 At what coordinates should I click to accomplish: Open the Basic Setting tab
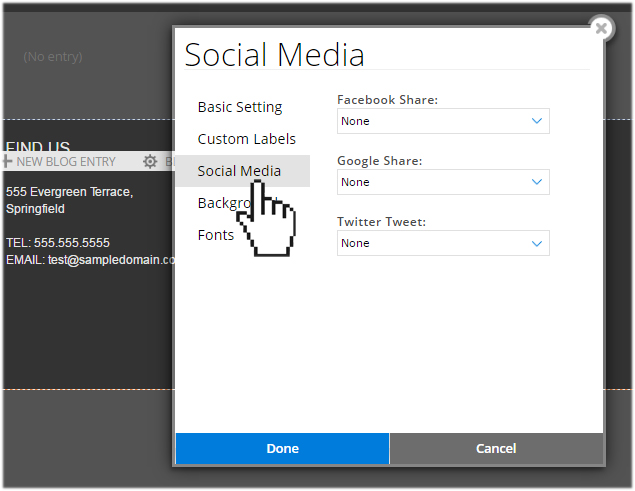point(240,107)
